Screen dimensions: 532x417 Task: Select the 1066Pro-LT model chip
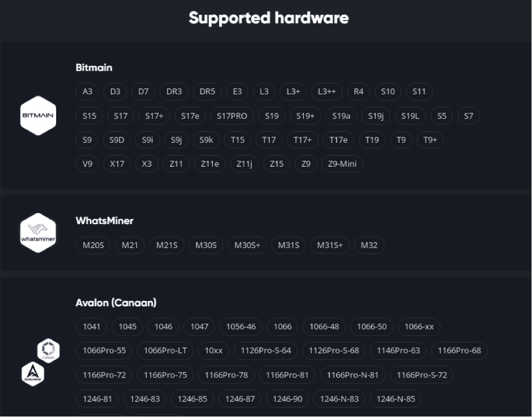pos(165,350)
